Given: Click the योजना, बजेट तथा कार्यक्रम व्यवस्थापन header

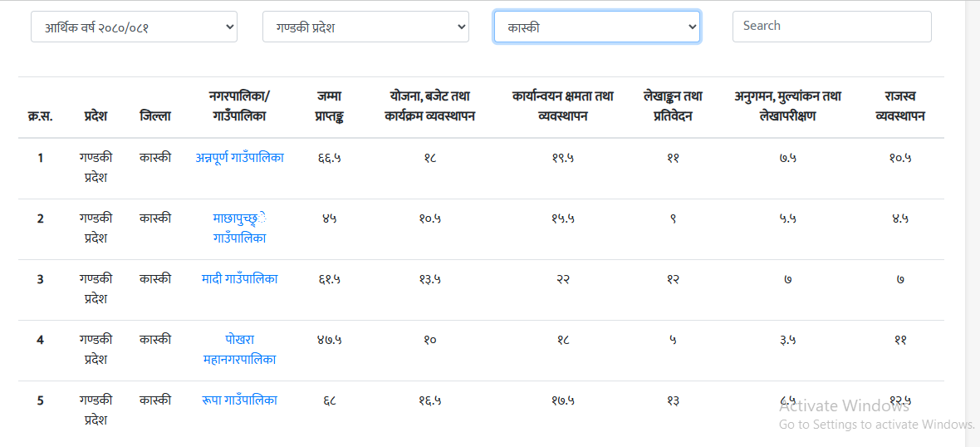Looking at the screenshot, I should [x=429, y=106].
